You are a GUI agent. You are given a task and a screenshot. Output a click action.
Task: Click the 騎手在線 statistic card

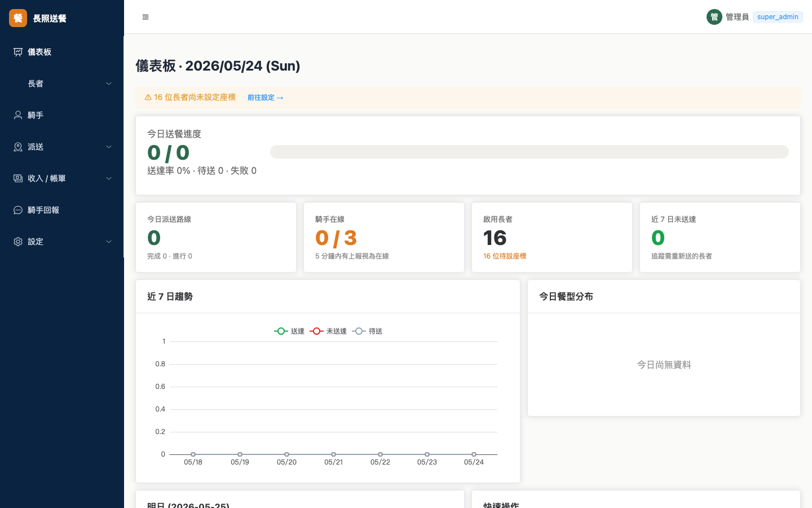384,238
